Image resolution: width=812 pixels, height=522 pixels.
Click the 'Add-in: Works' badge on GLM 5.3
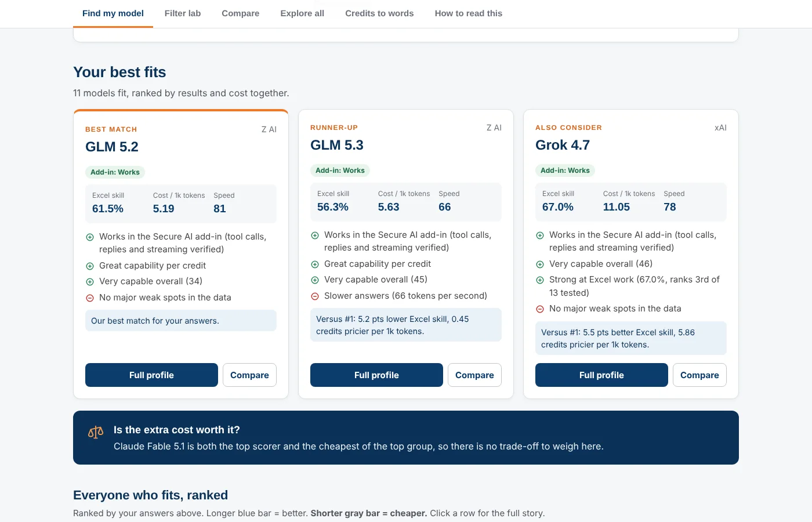[340, 171]
